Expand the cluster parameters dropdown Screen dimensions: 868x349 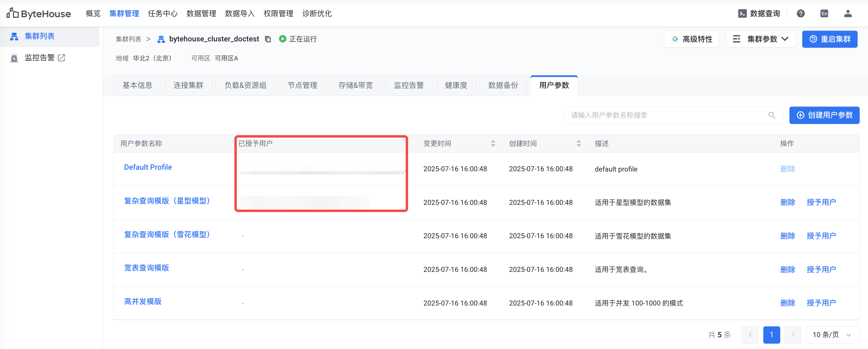coord(761,39)
